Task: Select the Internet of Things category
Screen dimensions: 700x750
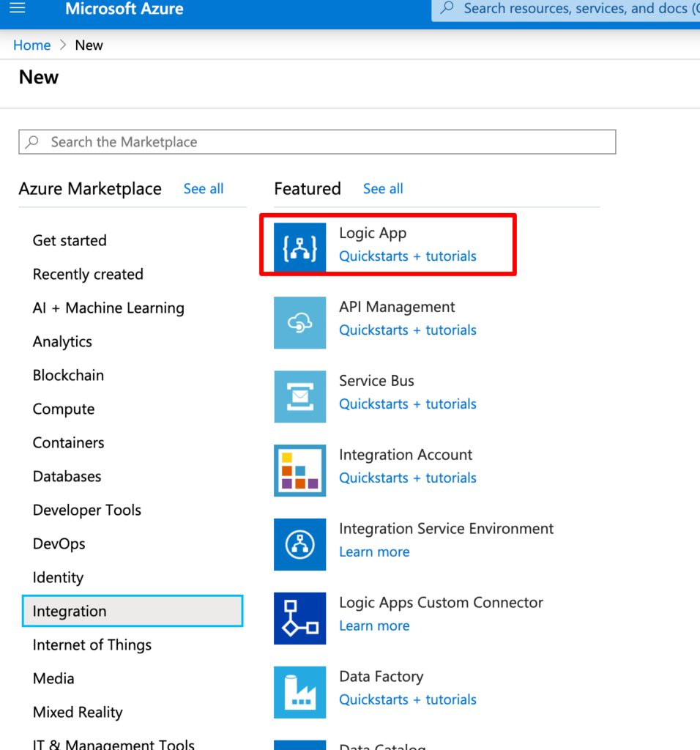Action: tap(92, 645)
